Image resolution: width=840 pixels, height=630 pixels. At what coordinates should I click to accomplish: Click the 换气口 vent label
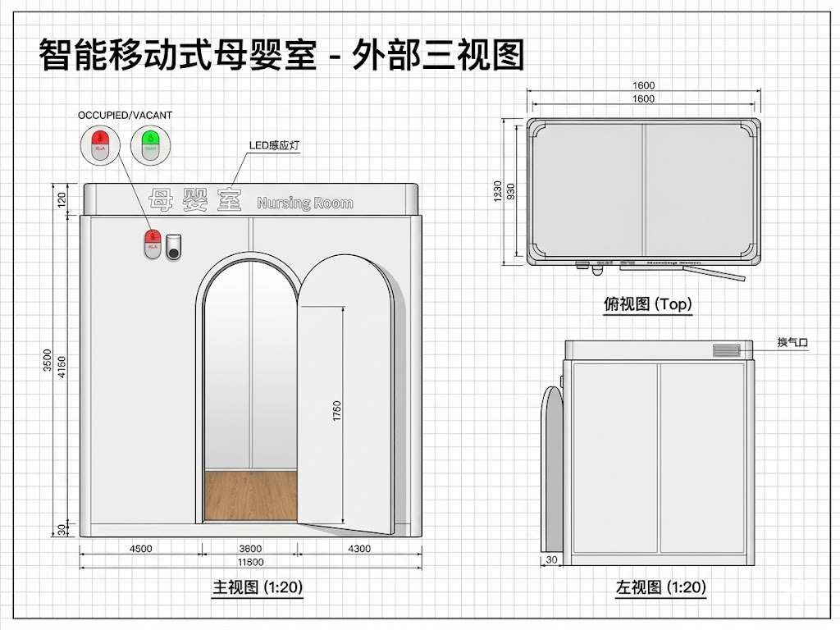click(x=792, y=342)
